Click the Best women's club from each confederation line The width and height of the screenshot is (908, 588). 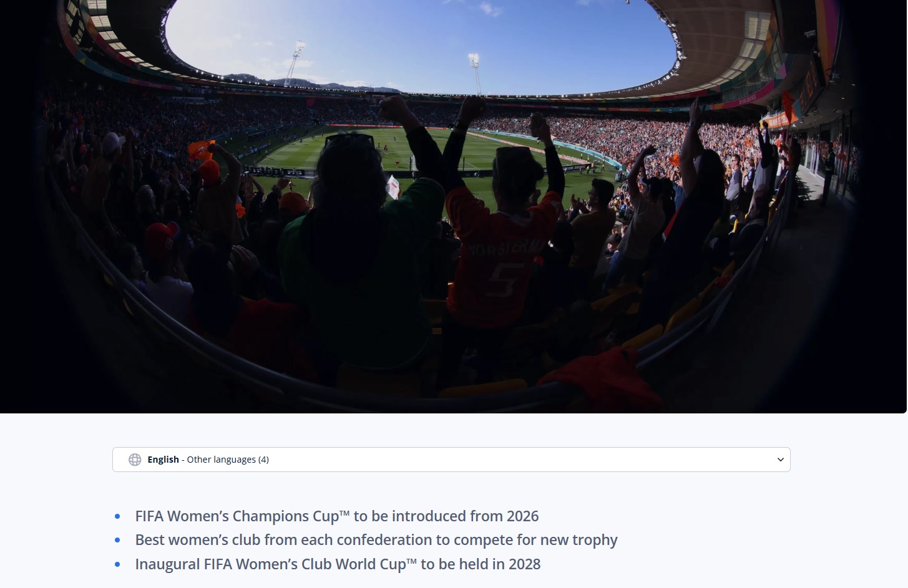click(x=376, y=540)
